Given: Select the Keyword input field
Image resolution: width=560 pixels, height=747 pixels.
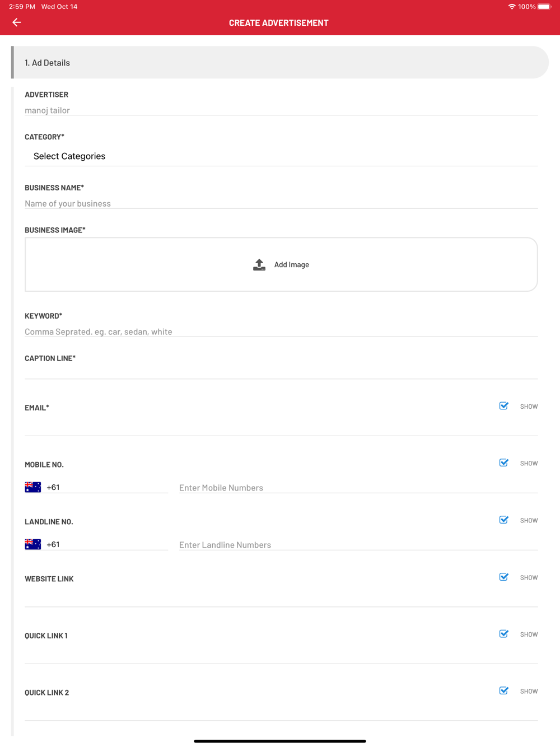Looking at the screenshot, I should pyautogui.click(x=281, y=332).
